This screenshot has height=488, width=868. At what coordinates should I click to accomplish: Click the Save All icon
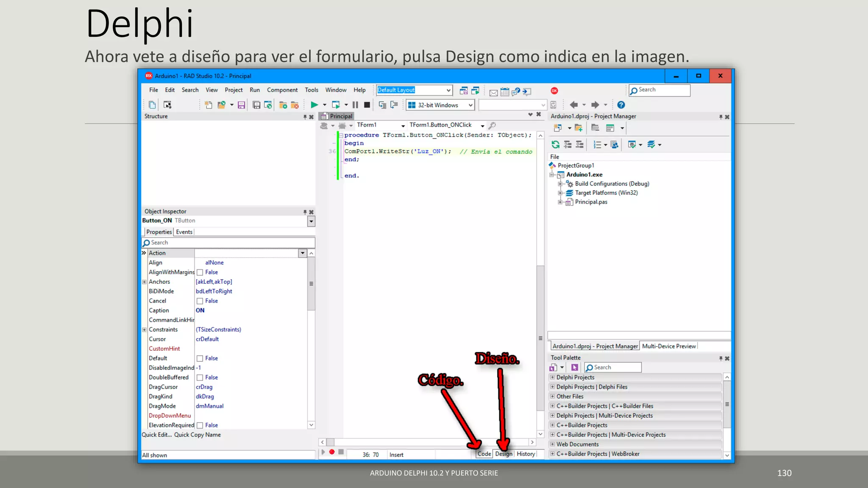pyautogui.click(x=256, y=105)
